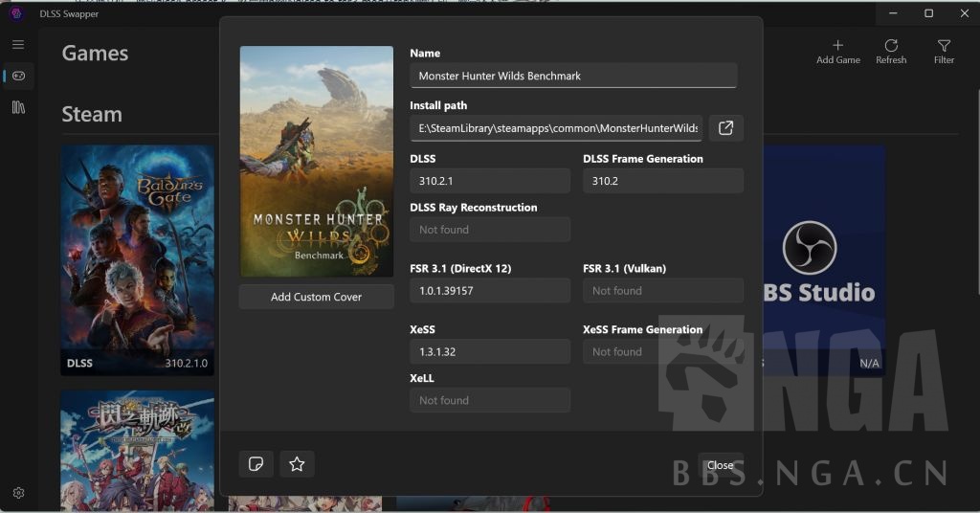Select the XeSS version 1.3.1.32 field
The image size is (980, 513).
(x=490, y=352)
